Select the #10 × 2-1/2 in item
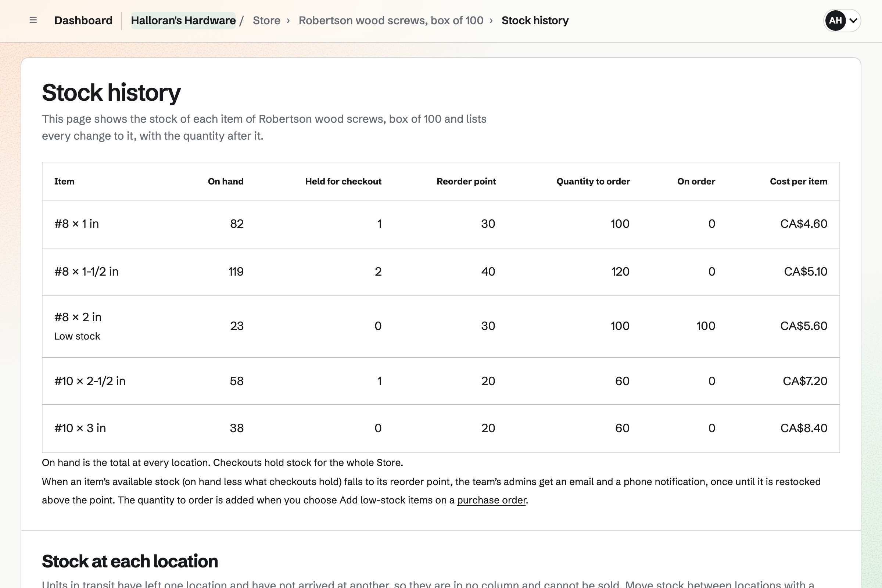Screen dimensions: 882x588 tap(90, 381)
